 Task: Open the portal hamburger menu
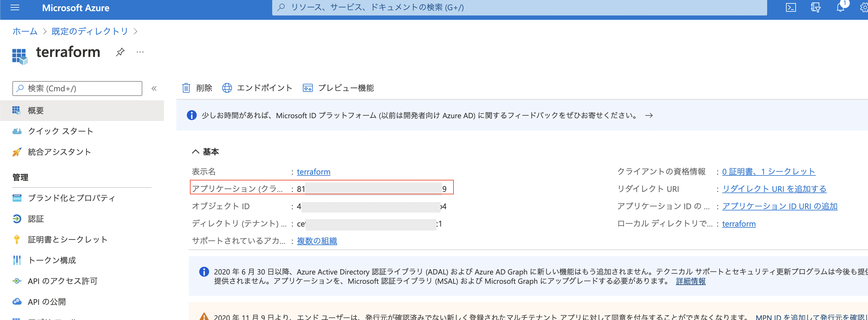click(14, 8)
